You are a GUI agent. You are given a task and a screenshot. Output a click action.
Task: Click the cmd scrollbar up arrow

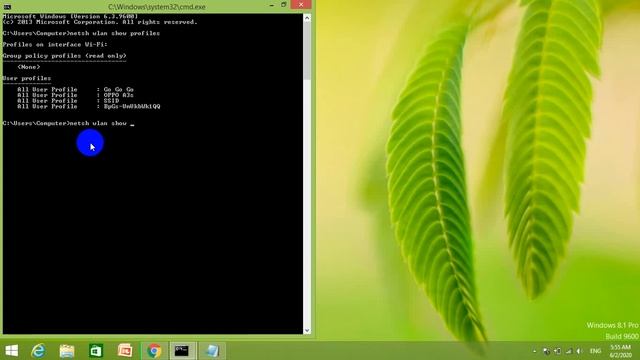pyautogui.click(x=307, y=18)
